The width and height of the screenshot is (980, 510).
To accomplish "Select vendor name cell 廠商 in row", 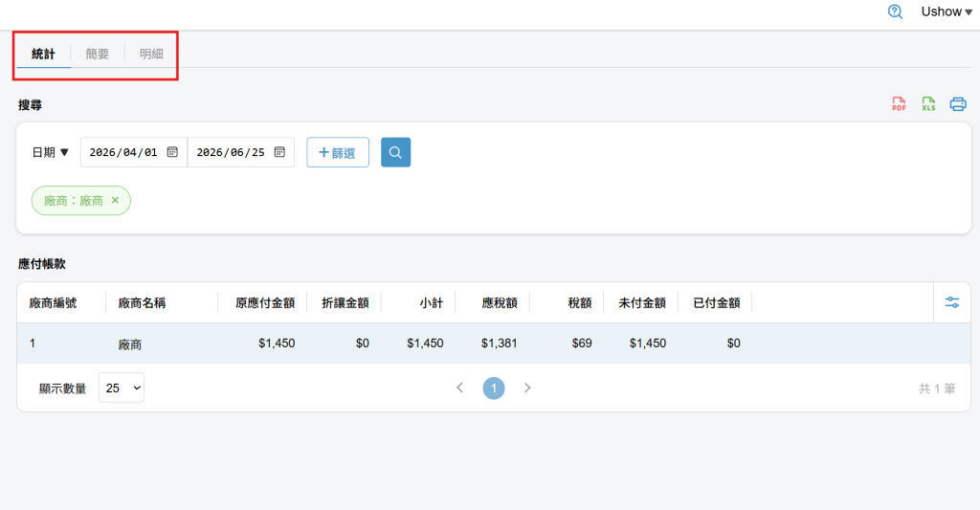I will pyautogui.click(x=130, y=344).
